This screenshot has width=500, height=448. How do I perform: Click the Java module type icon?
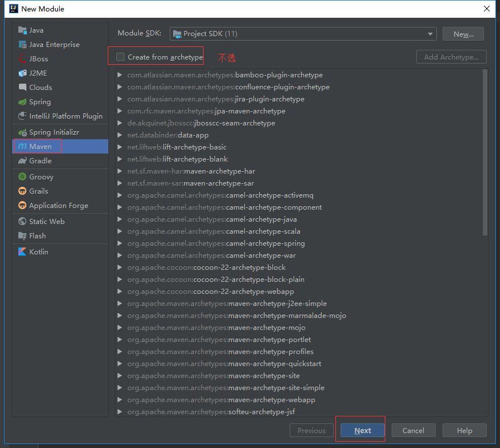22,30
